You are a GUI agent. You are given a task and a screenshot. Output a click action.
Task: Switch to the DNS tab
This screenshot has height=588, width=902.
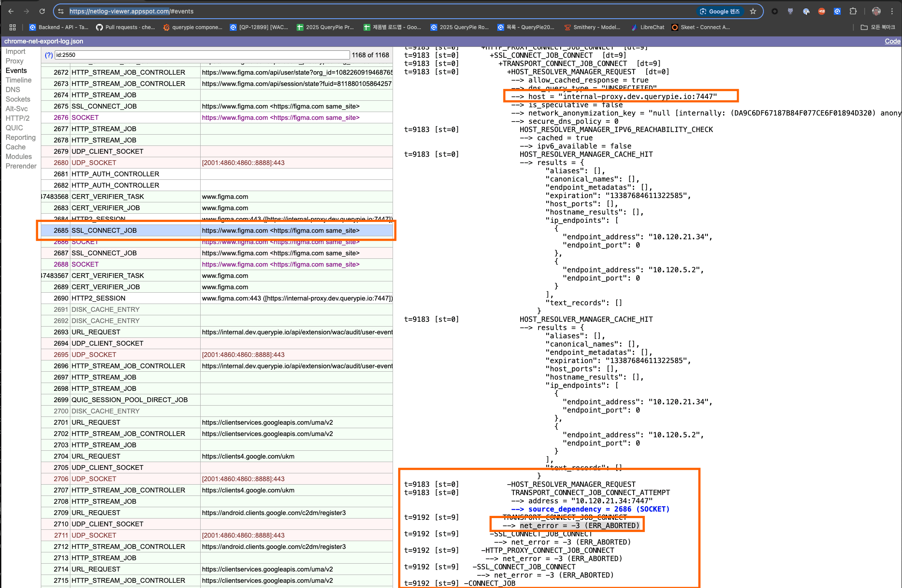click(x=13, y=89)
